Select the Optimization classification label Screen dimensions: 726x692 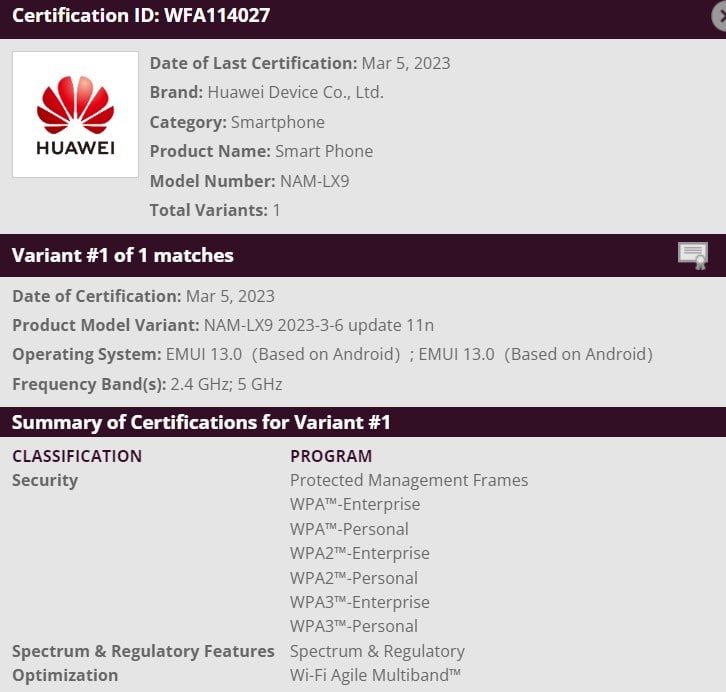(x=65, y=675)
